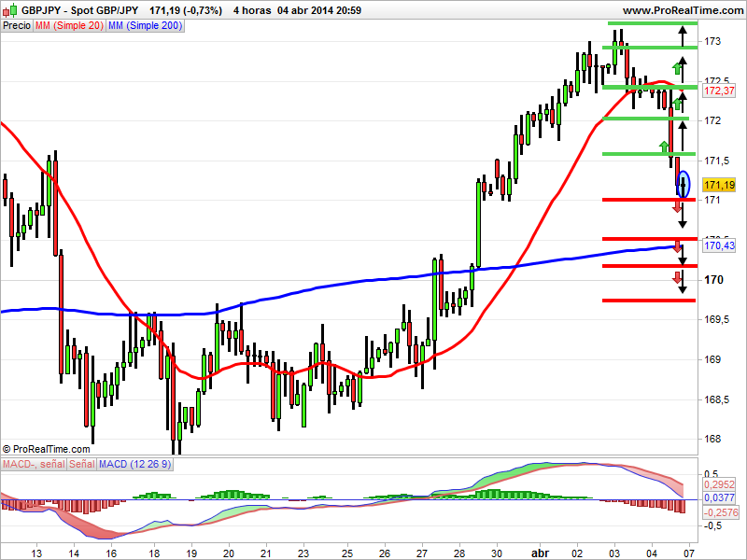The image size is (747, 560).
Task: Click date 04 on the time axis
Action: (652, 553)
